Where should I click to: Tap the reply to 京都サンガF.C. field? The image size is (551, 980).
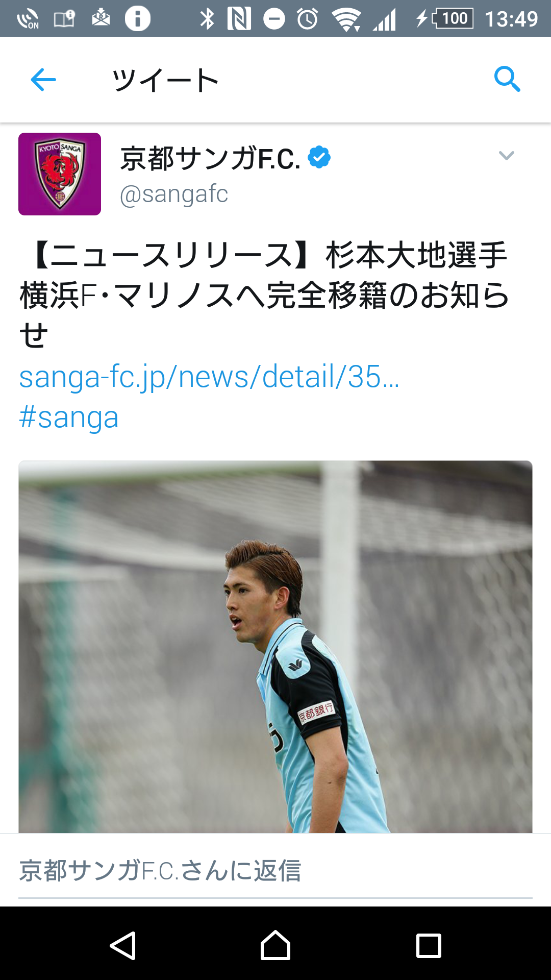(x=275, y=871)
